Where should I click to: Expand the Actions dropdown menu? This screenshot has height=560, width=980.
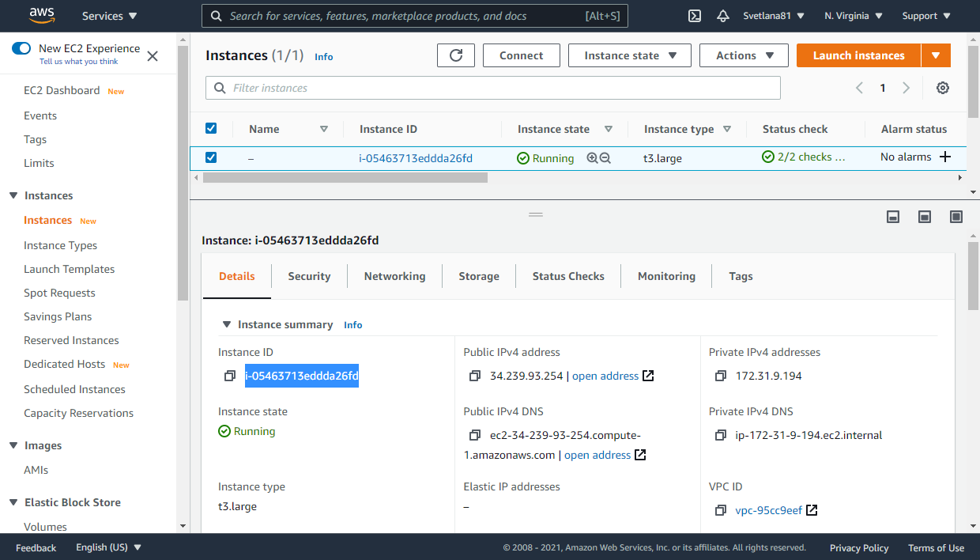[x=744, y=55]
